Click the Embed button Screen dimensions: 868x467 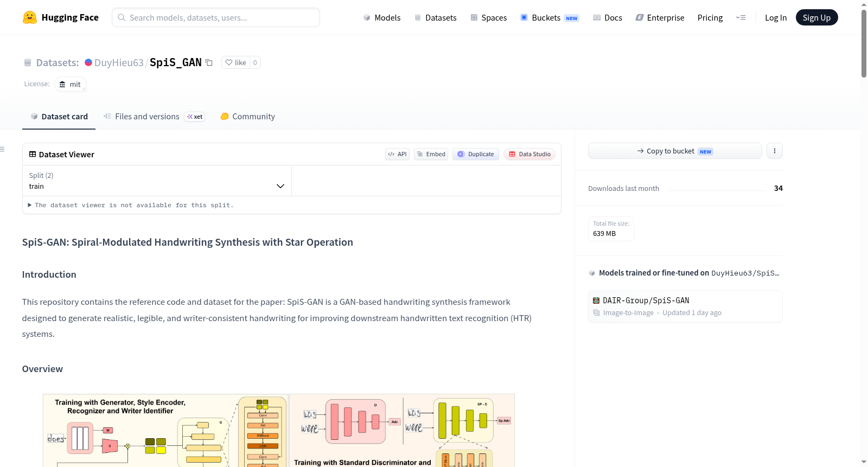click(431, 154)
